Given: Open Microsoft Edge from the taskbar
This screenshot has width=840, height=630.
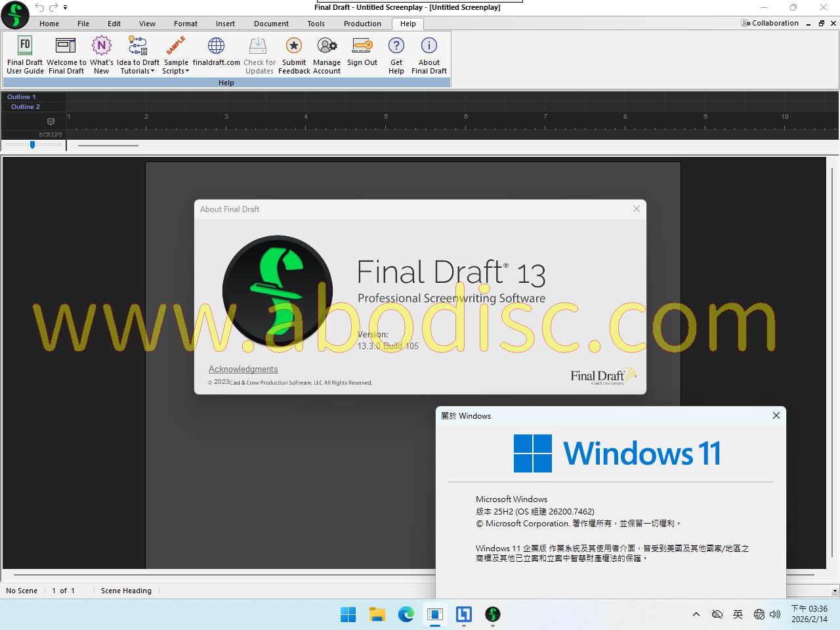Looking at the screenshot, I should pyautogui.click(x=406, y=614).
